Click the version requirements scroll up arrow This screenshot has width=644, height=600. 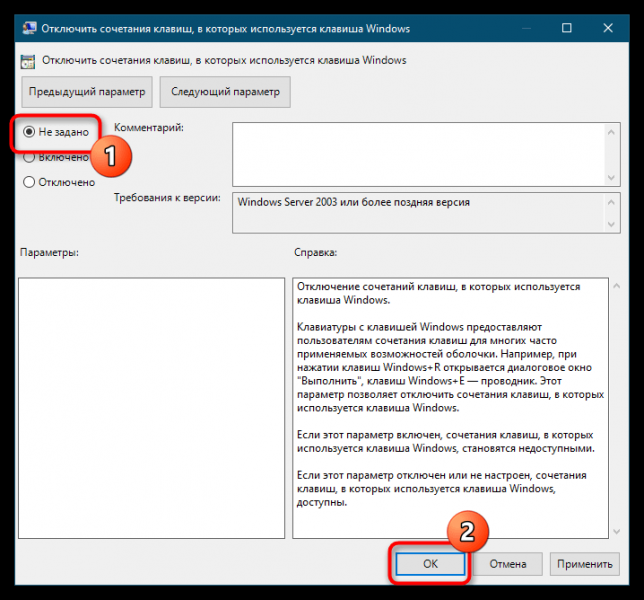coord(611,202)
